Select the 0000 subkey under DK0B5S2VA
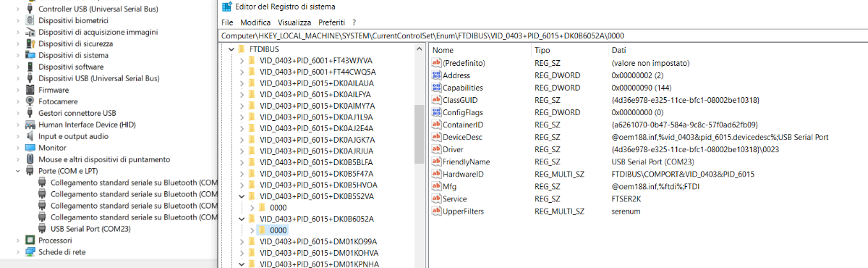 pyautogui.click(x=278, y=207)
